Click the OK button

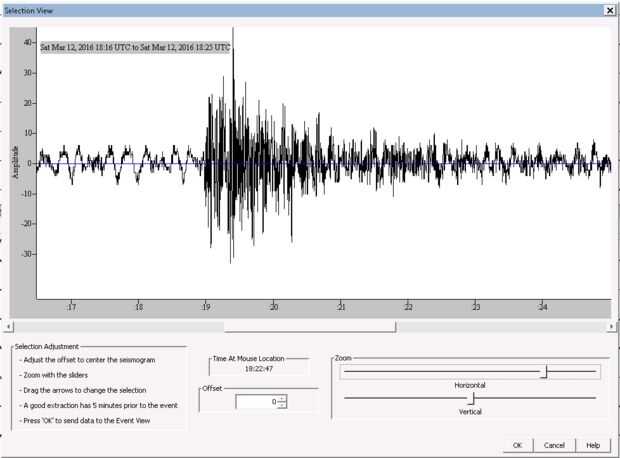518,445
